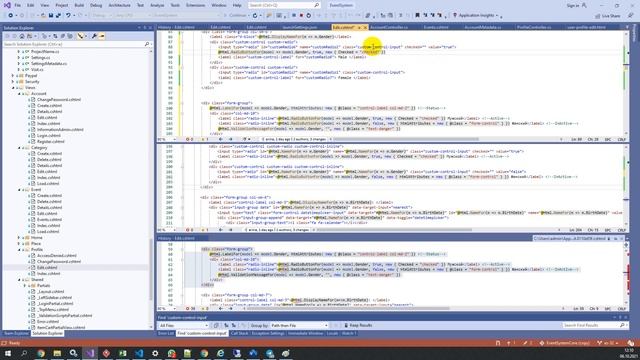Collapse the Account folder
This screenshot has width=640, height=360.
(x=19, y=93)
